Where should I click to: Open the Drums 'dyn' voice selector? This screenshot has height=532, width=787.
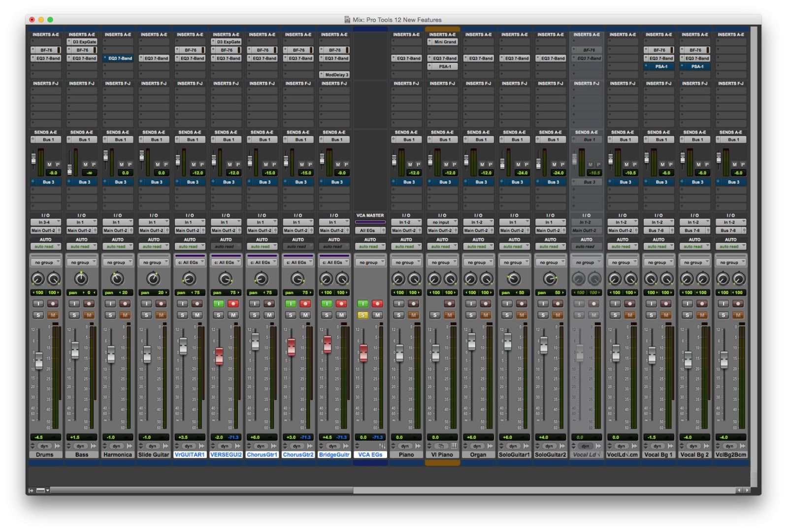[44, 446]
